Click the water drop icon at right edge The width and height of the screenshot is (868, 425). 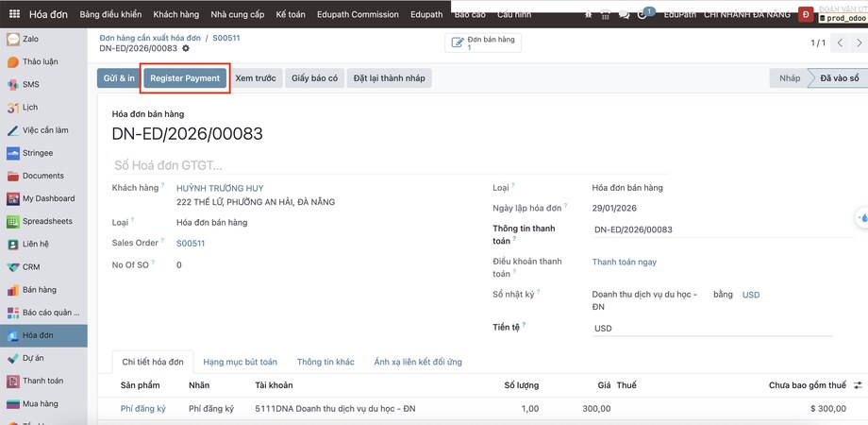click(x=862, y=218)
